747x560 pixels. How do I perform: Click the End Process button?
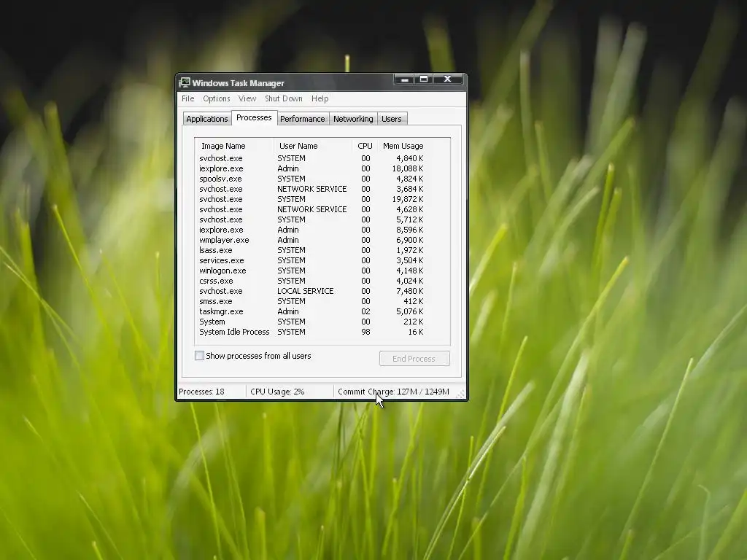coord(414,359)
